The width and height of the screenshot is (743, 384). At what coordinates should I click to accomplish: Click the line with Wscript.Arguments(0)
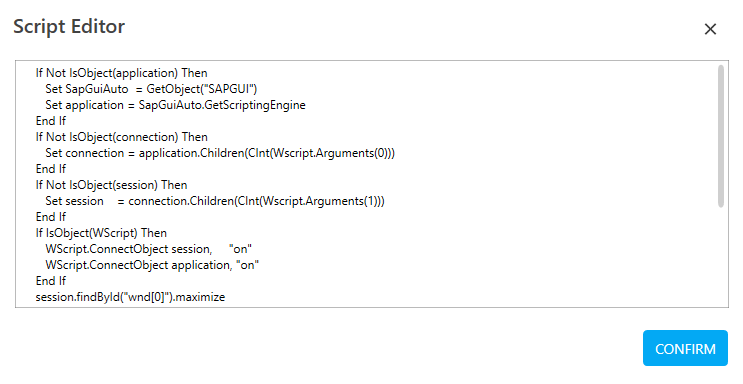pos(220,153)
